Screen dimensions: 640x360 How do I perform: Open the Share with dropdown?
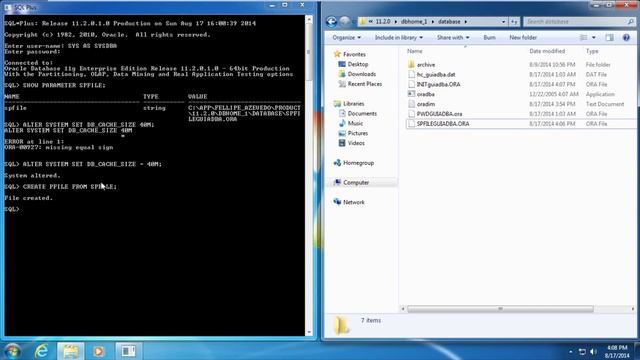[453, 38]
